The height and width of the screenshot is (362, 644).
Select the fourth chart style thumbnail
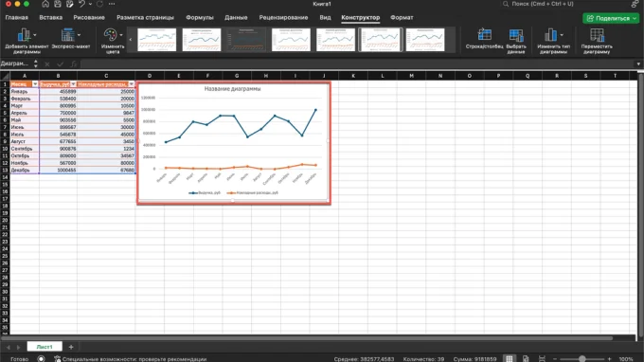pos(291,40)
